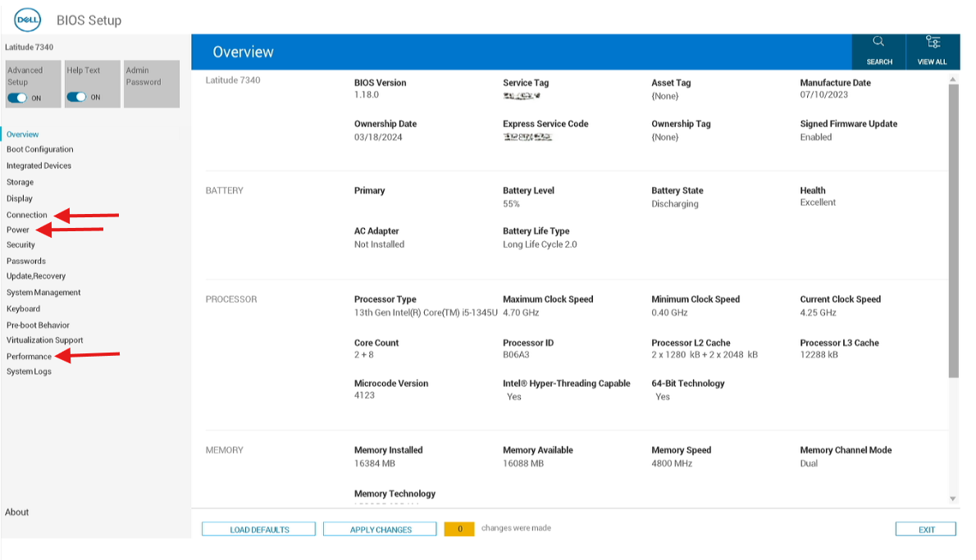Go to the Storage menu item
Image resolution: width=976 pixels, height=560 pixels.
coord(20,182)
